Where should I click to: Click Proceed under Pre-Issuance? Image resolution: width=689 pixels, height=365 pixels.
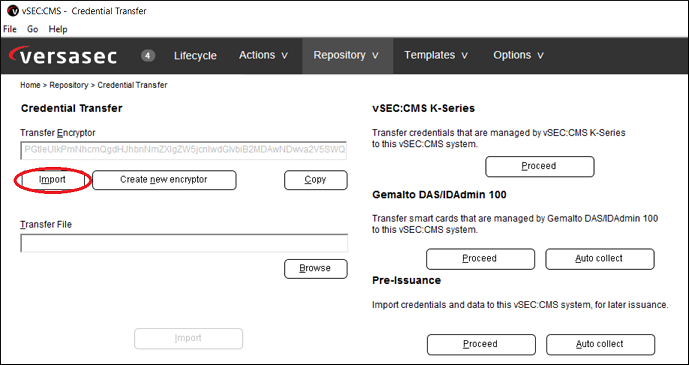click(x=481, y=344)
